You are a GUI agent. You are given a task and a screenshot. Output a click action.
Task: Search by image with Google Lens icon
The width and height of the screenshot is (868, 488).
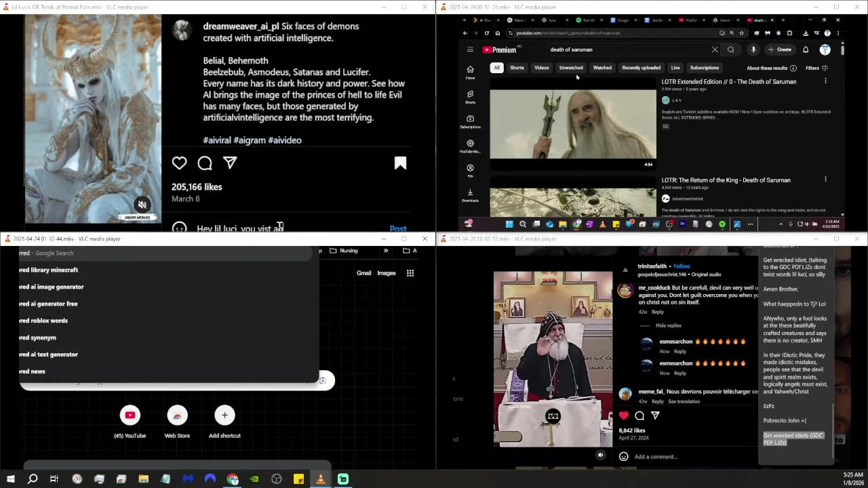point(323,381)
